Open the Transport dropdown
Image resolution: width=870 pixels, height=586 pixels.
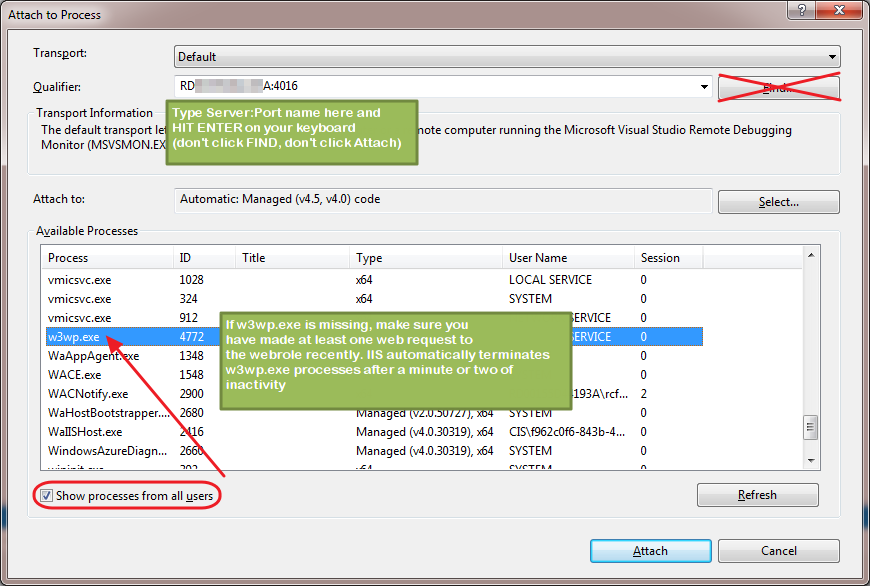[833, 57]
